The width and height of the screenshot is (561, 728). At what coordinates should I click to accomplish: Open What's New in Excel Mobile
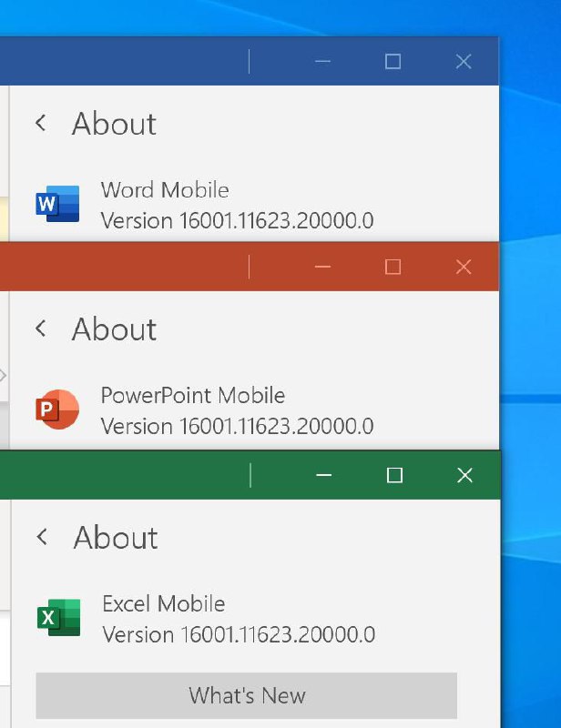click(246, 695)
